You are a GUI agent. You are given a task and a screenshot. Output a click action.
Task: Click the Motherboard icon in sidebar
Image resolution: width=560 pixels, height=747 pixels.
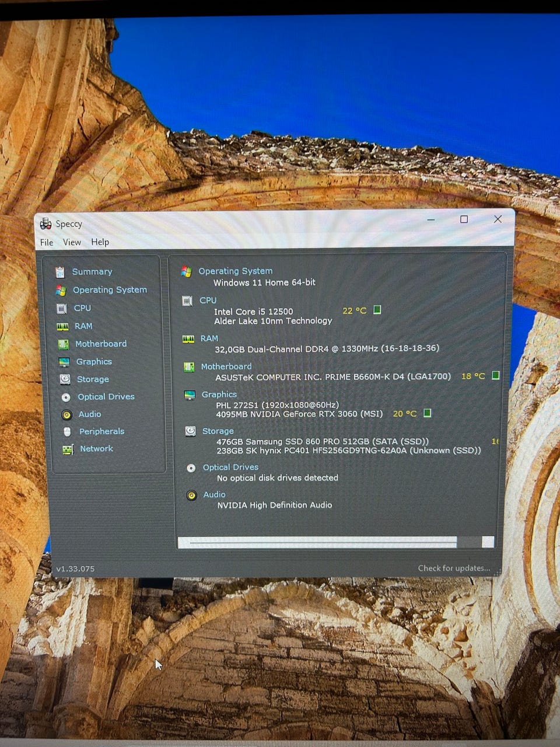point(64,344)
